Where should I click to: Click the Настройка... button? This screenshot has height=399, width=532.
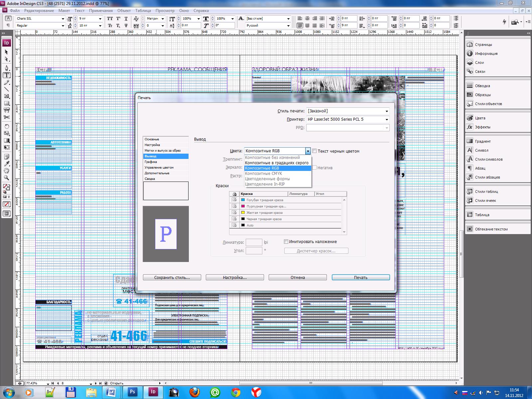pyautogui.click(x=235, y=277)
